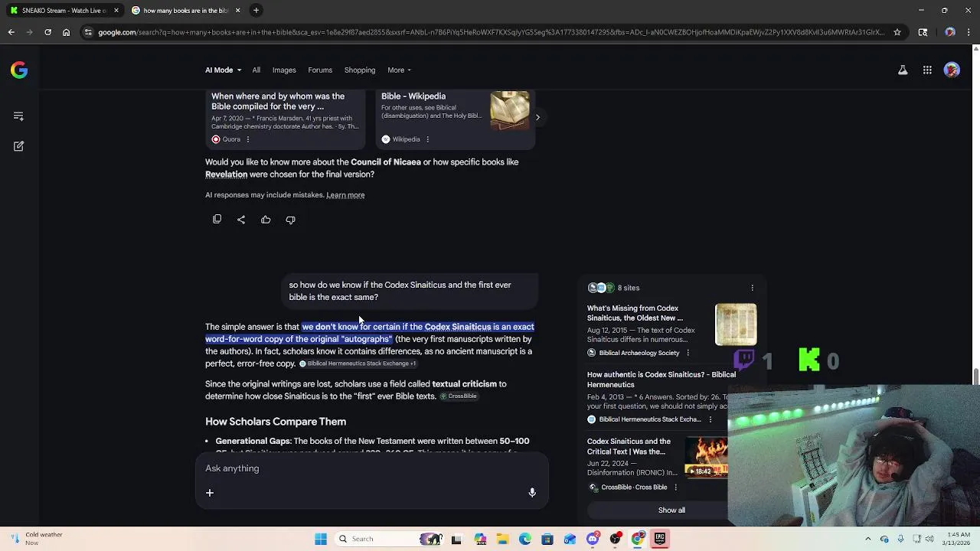
Task: Open Search Labs flask icon
Action: click(x=903, y=70)
